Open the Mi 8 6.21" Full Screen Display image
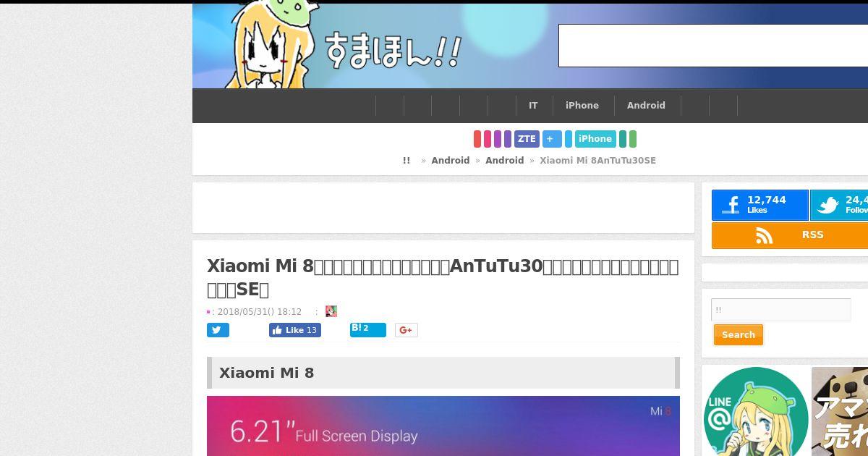This screenshot has height=456, width=868. click(443, 426)
